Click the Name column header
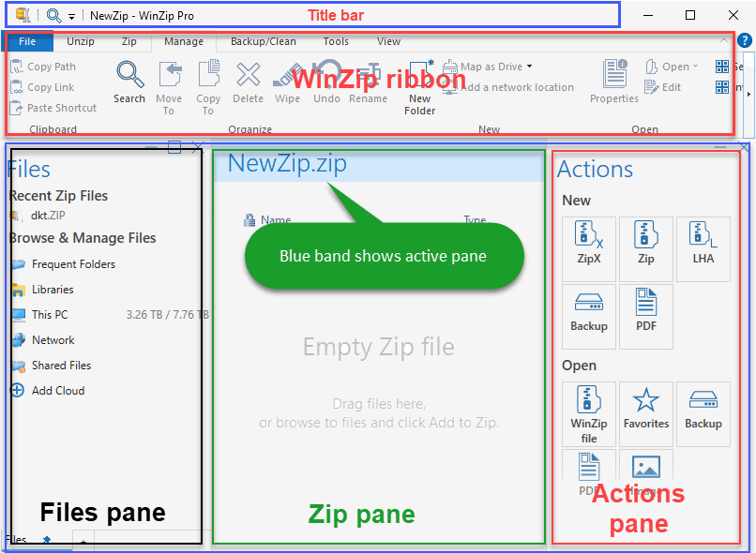The height and width of the screenshot is (553, 756). (276, 219)
